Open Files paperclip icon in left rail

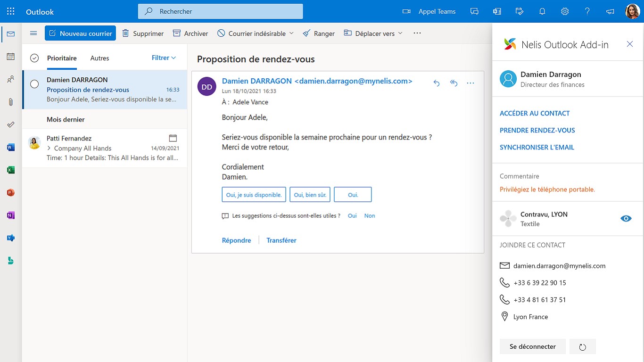[11, 102]
